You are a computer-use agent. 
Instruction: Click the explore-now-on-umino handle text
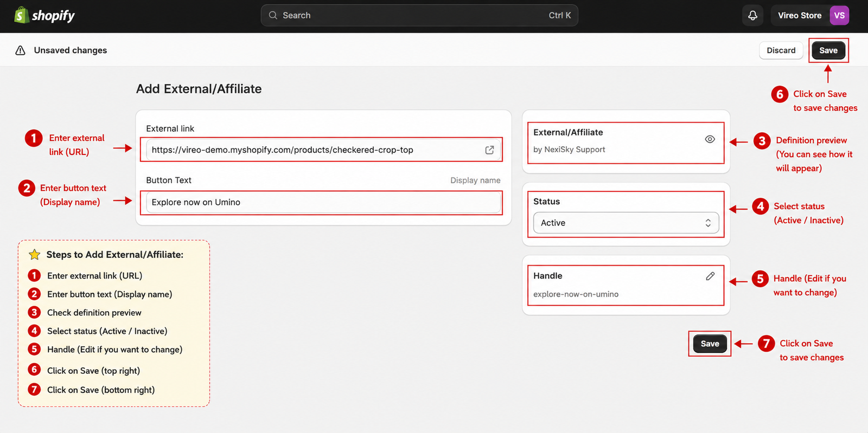point(576,294)
